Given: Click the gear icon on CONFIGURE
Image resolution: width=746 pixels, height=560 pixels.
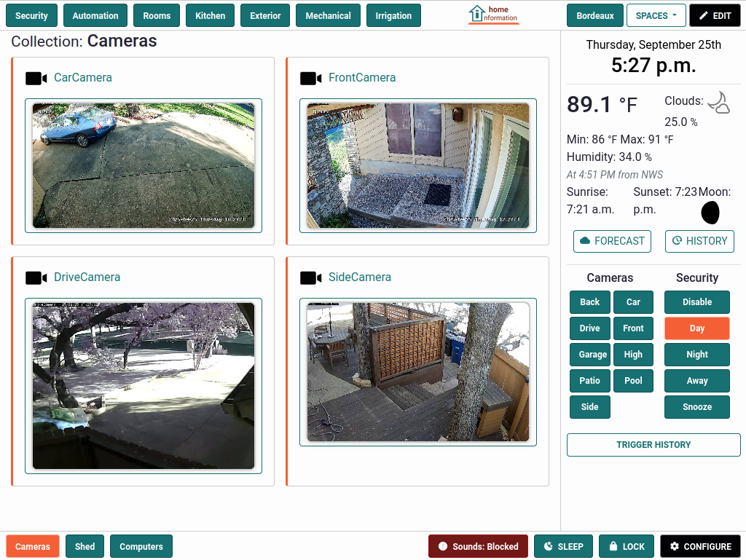Looking at the screenshot, I should tap(674, 546).
